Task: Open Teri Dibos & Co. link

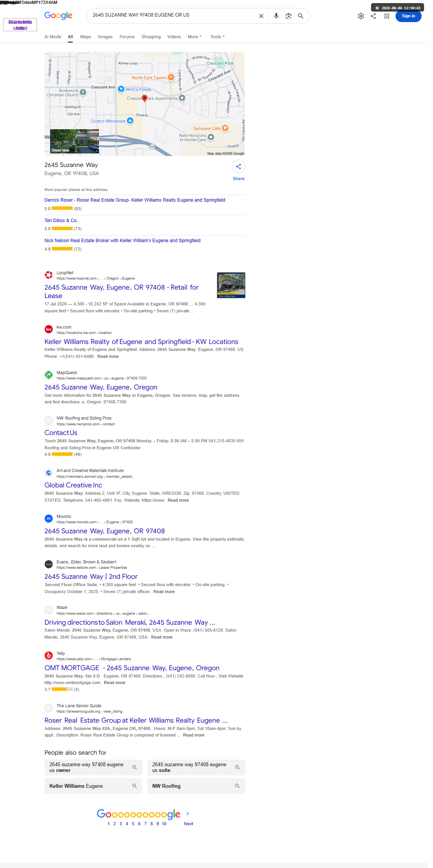Action: pyautogui.click(x=61, y=221)
